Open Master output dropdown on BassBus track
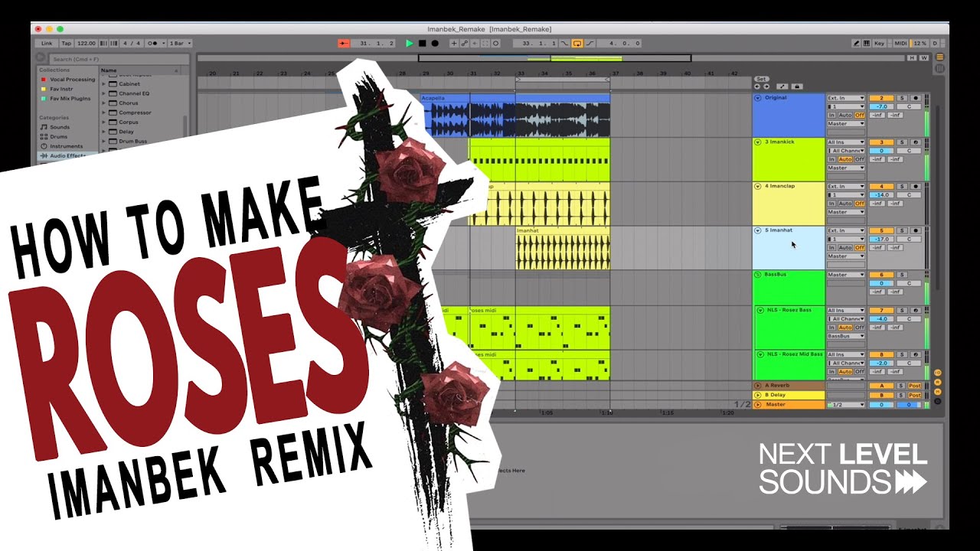This screenshot has width=980, height=551. pos(846,275)
